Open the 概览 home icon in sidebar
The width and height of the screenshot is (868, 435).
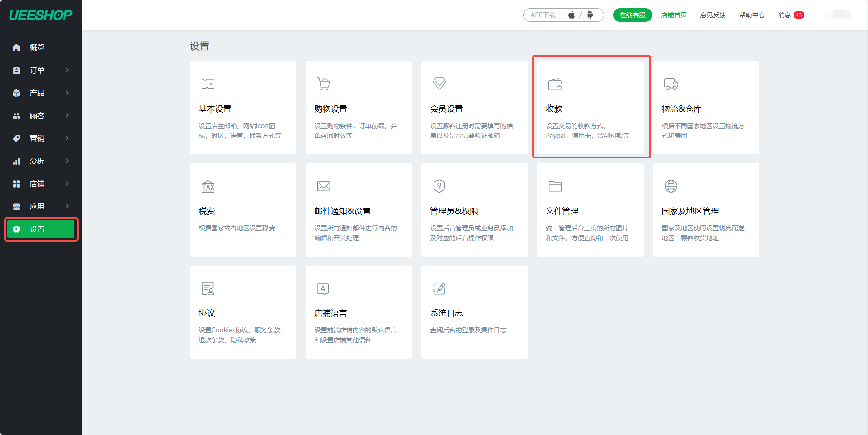coord(16,48)
